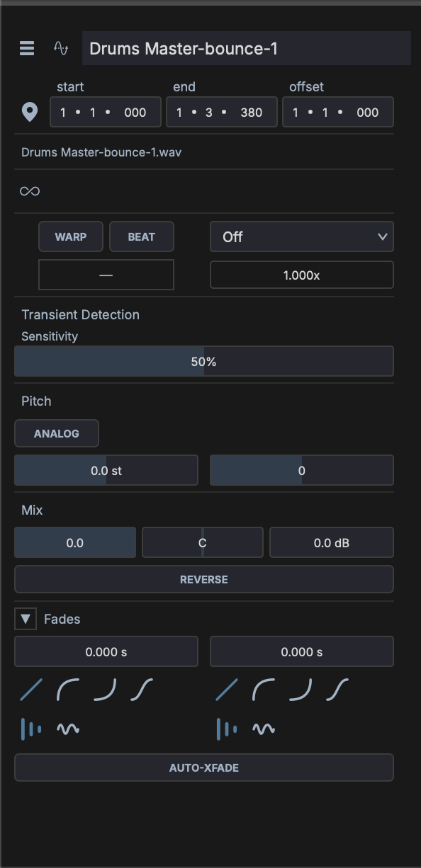Enable clip looping with the infinity icon

(x=30, y=190)
